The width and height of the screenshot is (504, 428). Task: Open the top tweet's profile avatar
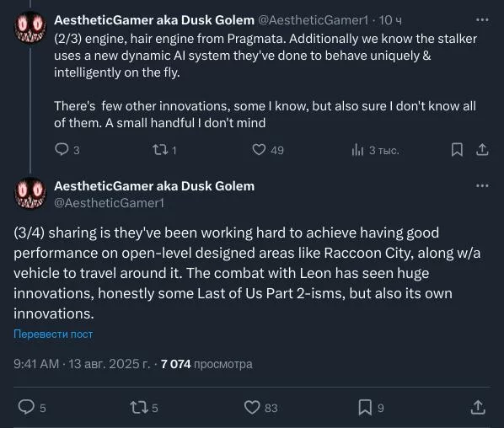coord(30,27)
